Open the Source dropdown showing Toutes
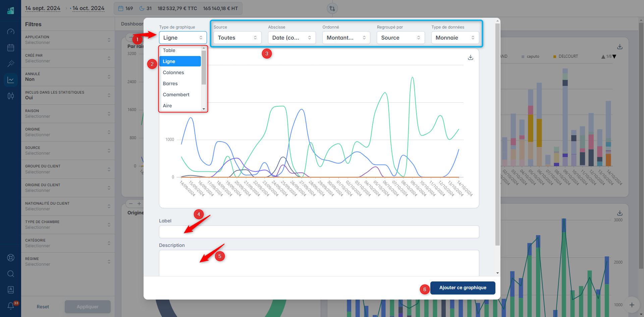 pyautogui.click(x=237, y=38)
